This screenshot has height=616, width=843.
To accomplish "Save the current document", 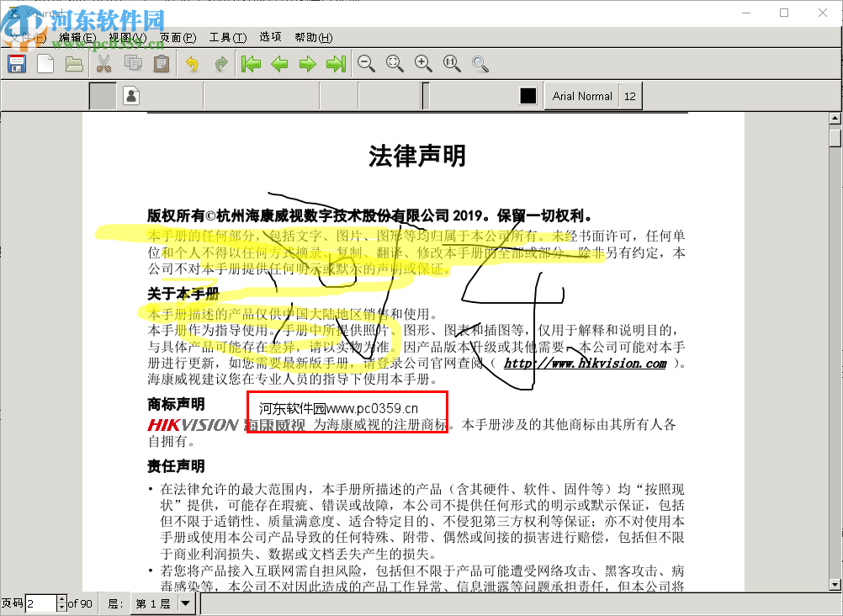I will click(16, 63).
